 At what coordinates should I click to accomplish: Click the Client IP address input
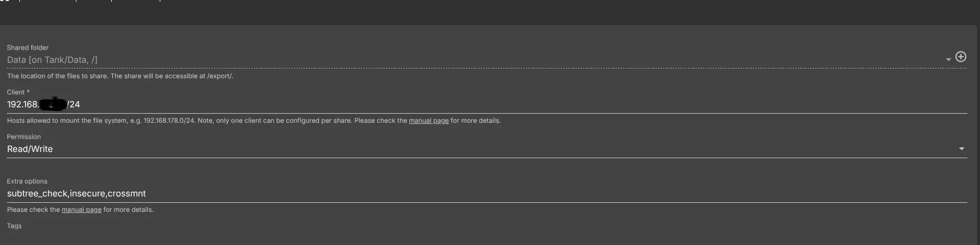pyautogui.click(x=228, y=105)
